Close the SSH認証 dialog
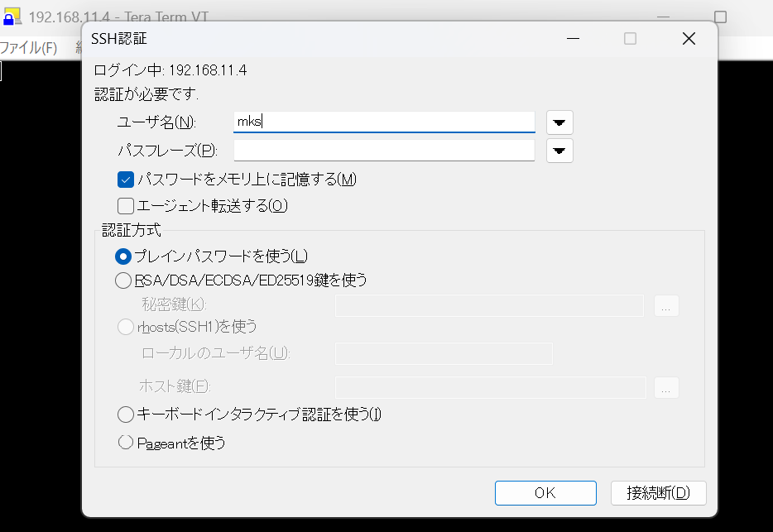This screenshot has width=773, height=532. [688, 39]
